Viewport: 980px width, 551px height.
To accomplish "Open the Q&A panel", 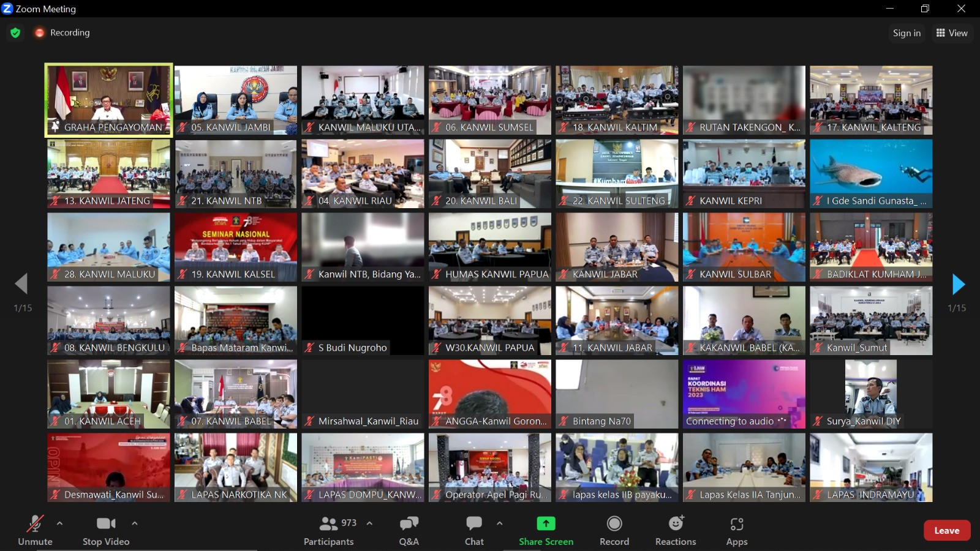I will point(409,530).
